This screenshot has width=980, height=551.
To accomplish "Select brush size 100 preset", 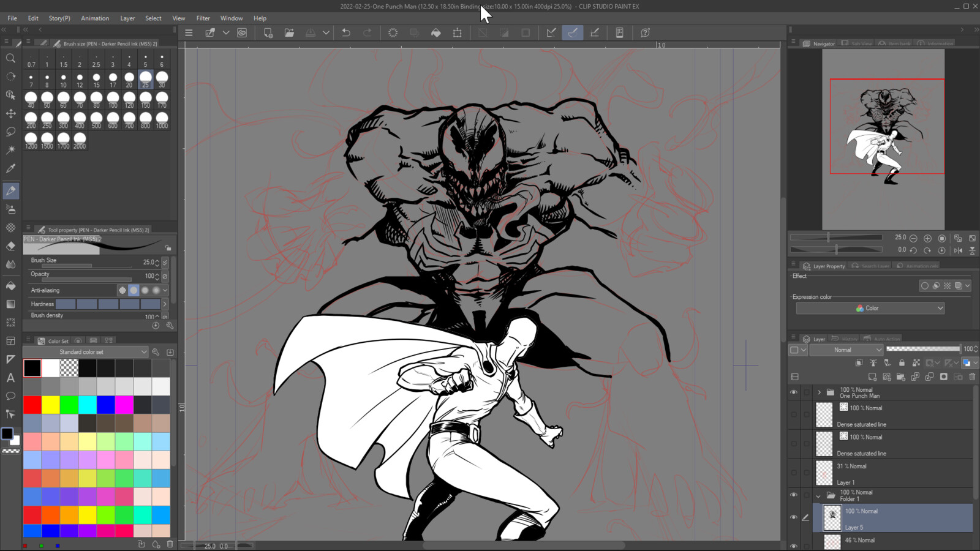I will [x=113, y=100].
